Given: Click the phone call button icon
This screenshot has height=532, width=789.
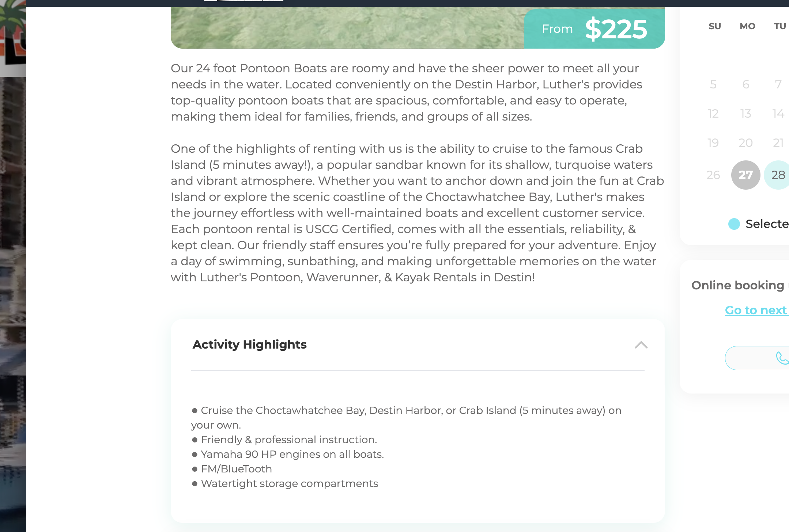Looking at the screenshot, I should coord(782,358).
